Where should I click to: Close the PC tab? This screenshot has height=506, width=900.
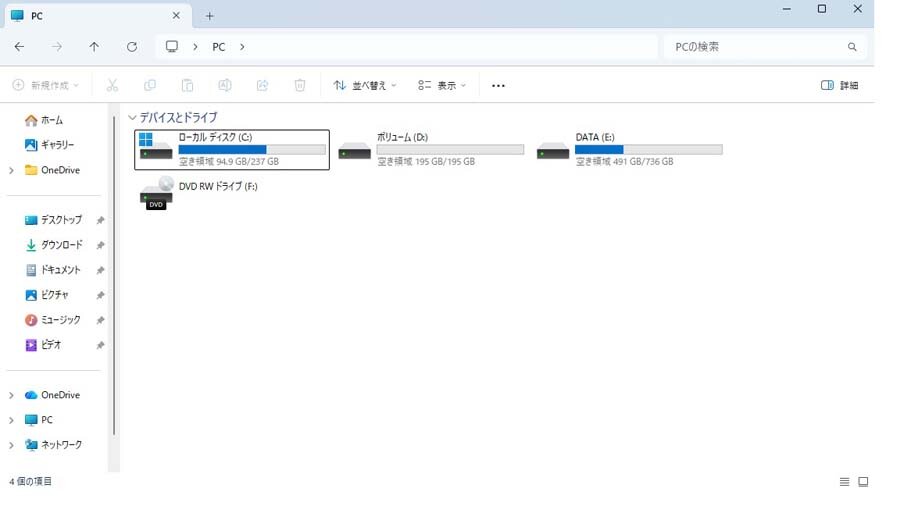tap(176, 15)
